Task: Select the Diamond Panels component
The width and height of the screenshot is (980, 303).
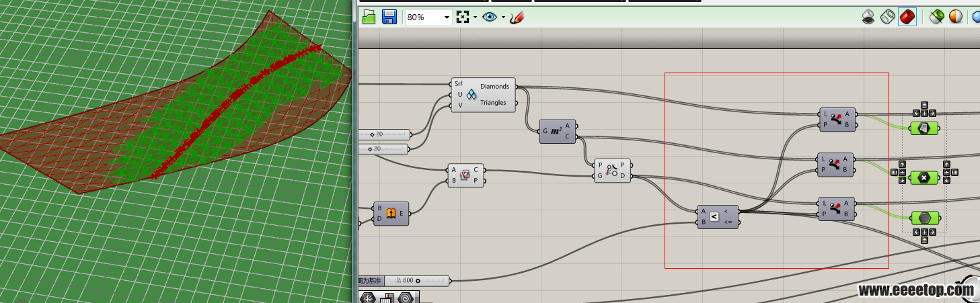Action: 483,95
